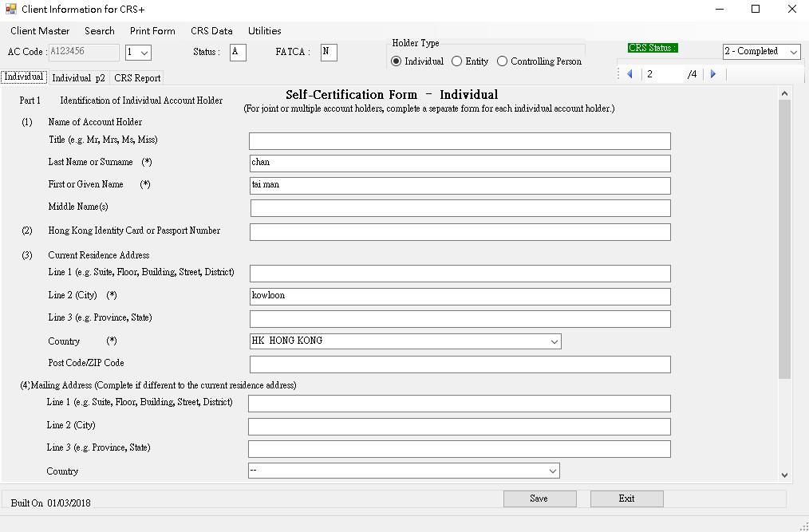Open the AC Code sub-number dropdown
Screen dimensions: 809x532
pos(145,53)
